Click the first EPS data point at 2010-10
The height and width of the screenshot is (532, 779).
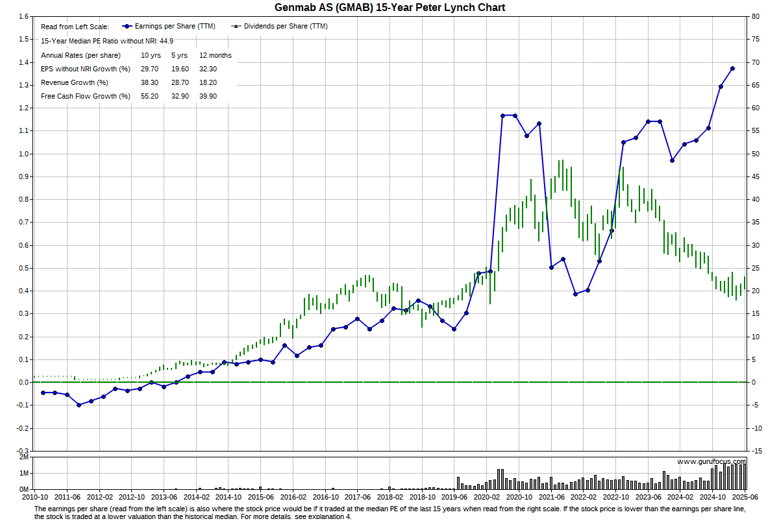(43, 393)
